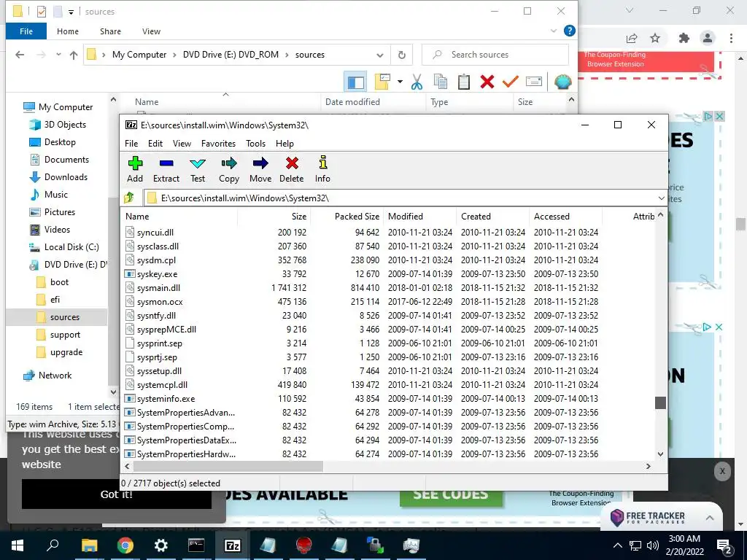Sort 7-Zip list by Packed Size

click(x=357, y=216)
